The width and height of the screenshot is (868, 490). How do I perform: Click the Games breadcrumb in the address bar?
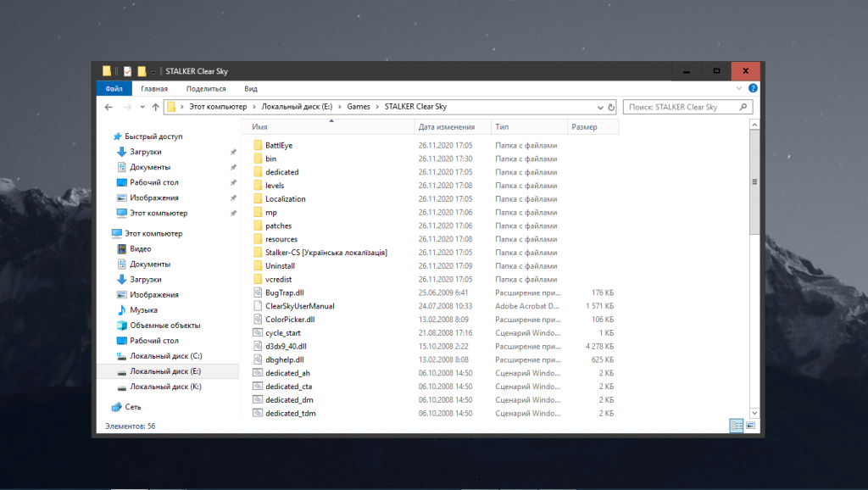359,107
